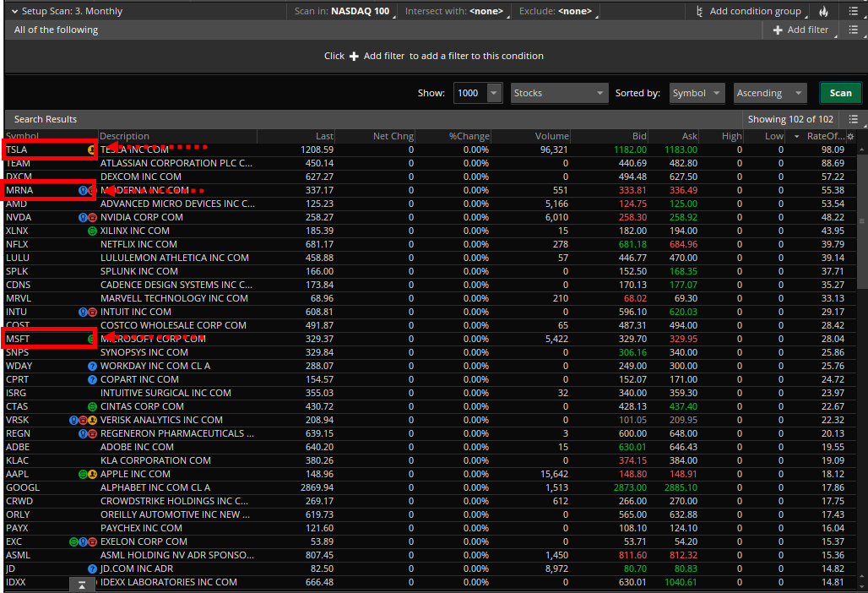Click Add condition group button
Image resolution: width=868 pixels, height=593 pixels.
click(747, 12)
